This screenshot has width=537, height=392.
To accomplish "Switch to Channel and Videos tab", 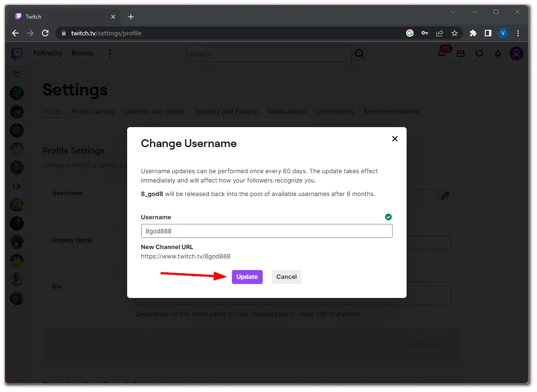I will click(154, 111).
